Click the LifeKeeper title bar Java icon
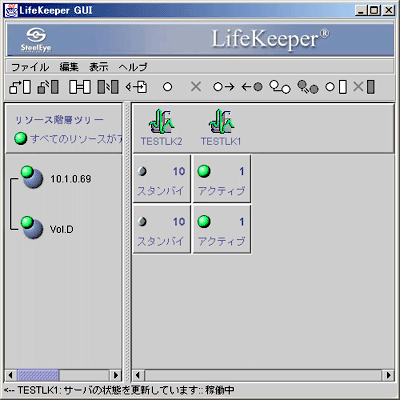400x400 pixels. click(11, 10)
